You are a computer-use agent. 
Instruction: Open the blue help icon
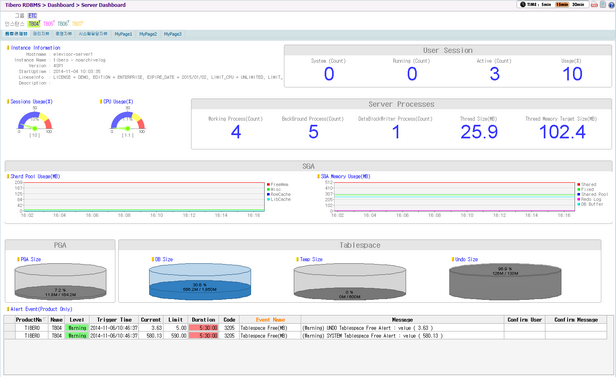[611, 5]
